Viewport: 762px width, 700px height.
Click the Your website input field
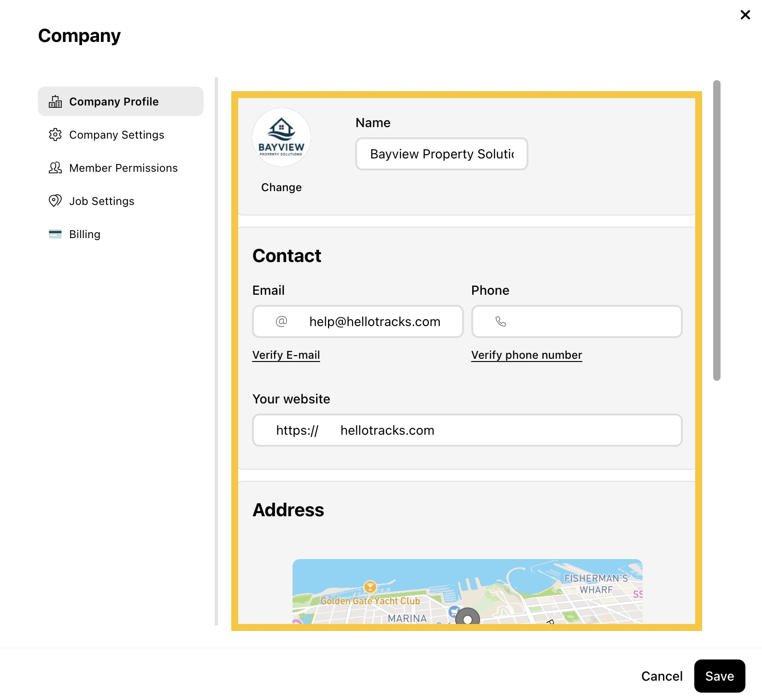click(x=467, y=430)
